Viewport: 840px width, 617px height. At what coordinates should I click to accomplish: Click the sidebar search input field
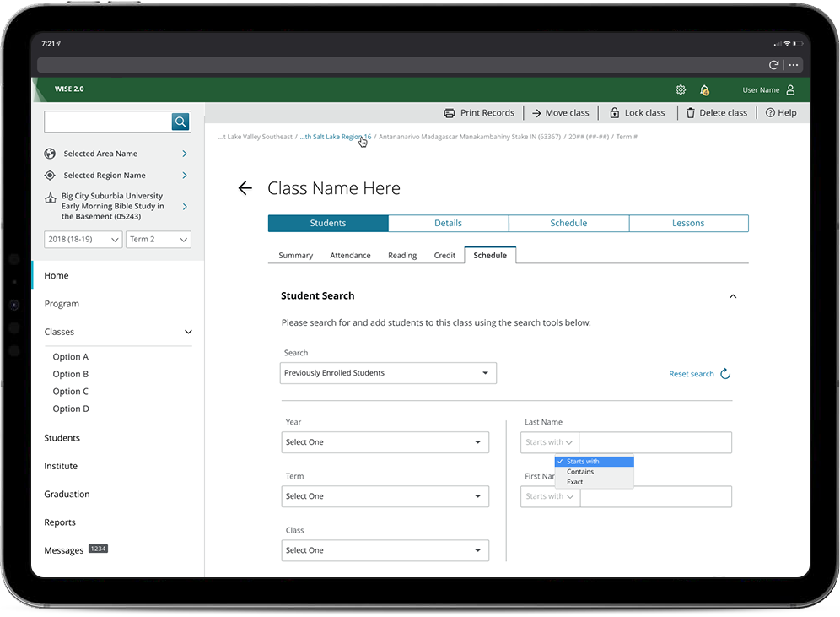(108, 122)
